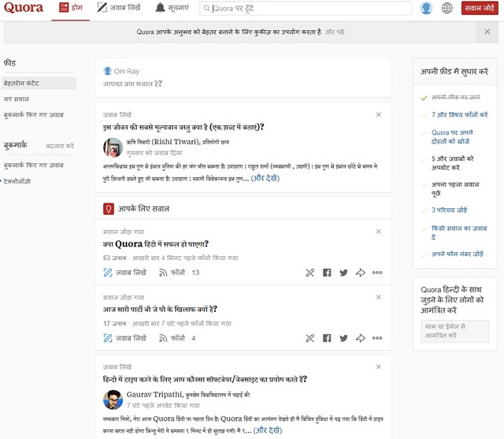Open the profile avatar menu
This screenshot has width=504, height=439.
[x=426, y=8]
